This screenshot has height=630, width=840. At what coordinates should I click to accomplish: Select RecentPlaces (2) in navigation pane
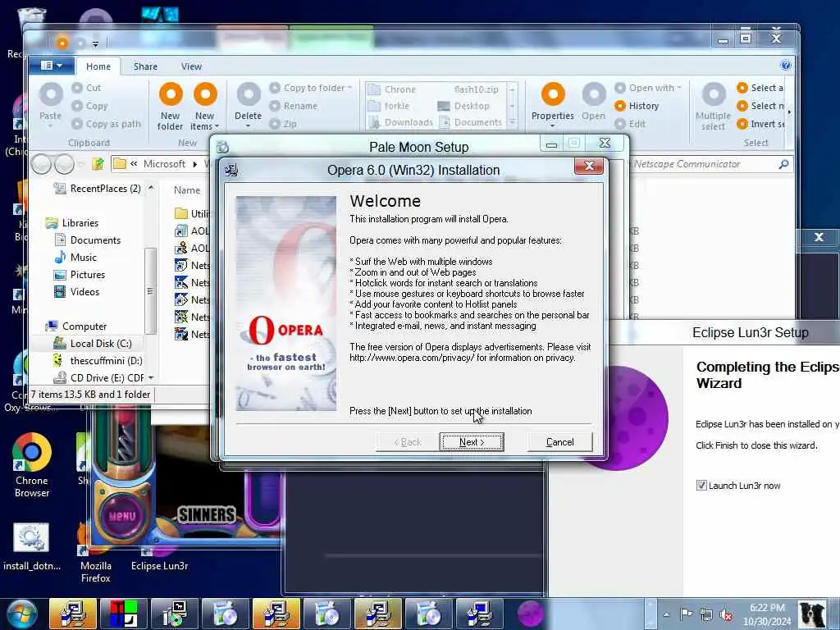pos(98,189)
